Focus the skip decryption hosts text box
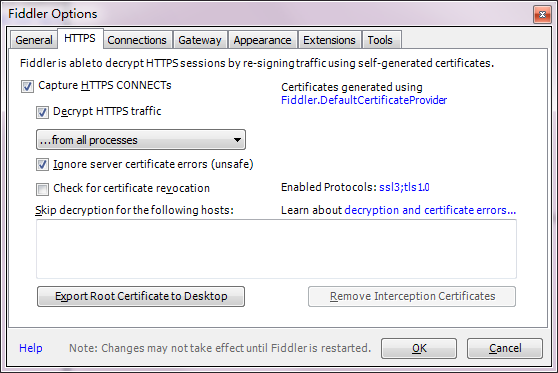Viewport: 558px width, 373px height. tap(277, 249)
